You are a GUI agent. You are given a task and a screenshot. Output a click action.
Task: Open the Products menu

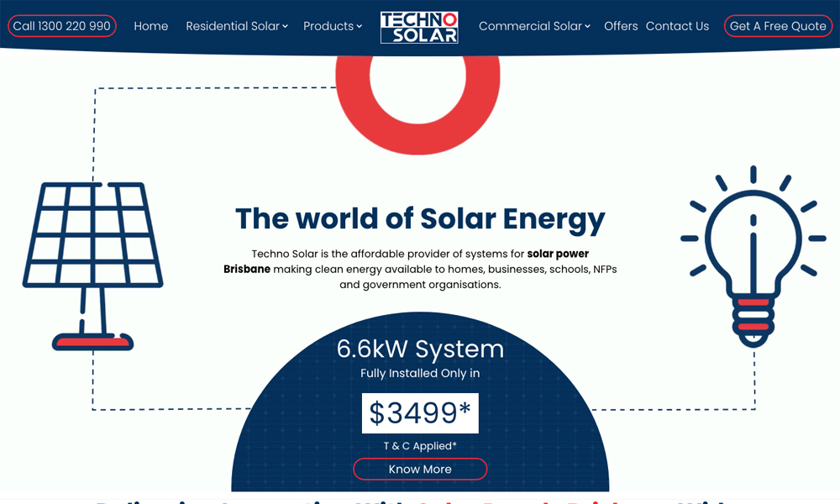pyautogui.click(x=328, y=26)
